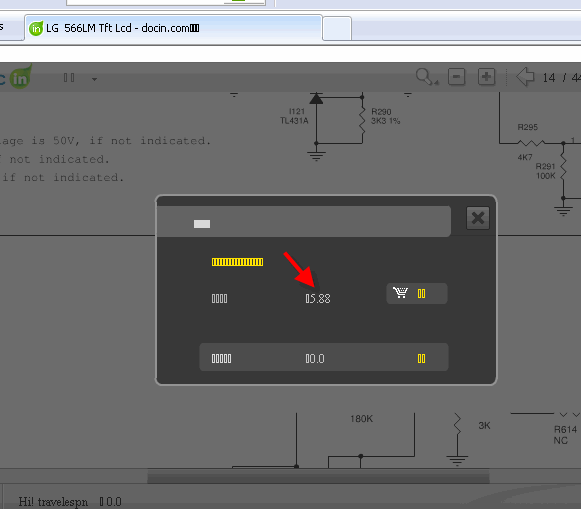
Task: Close the purchase dialog with the X
Action: coord(478,218)
